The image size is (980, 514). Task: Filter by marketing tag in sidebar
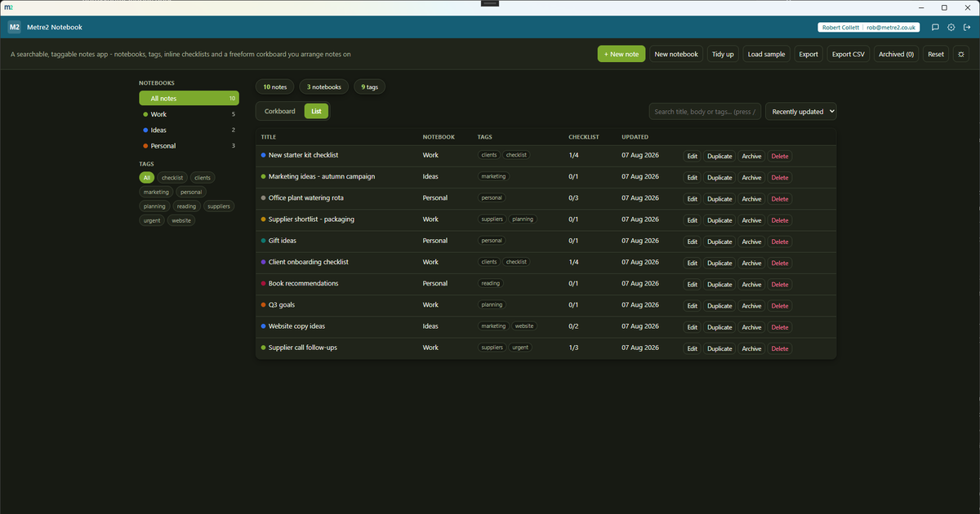point(156,193)
